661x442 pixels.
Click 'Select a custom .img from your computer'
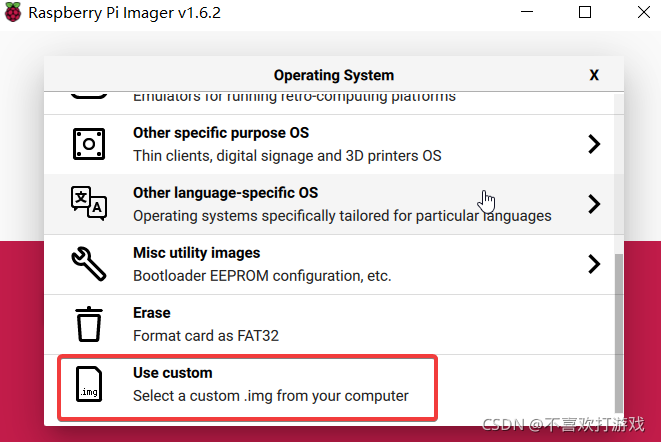pos(271,396)
